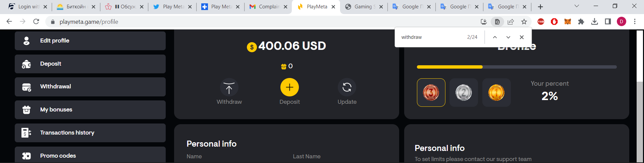Jump to next find result

[x=508, y=37]
